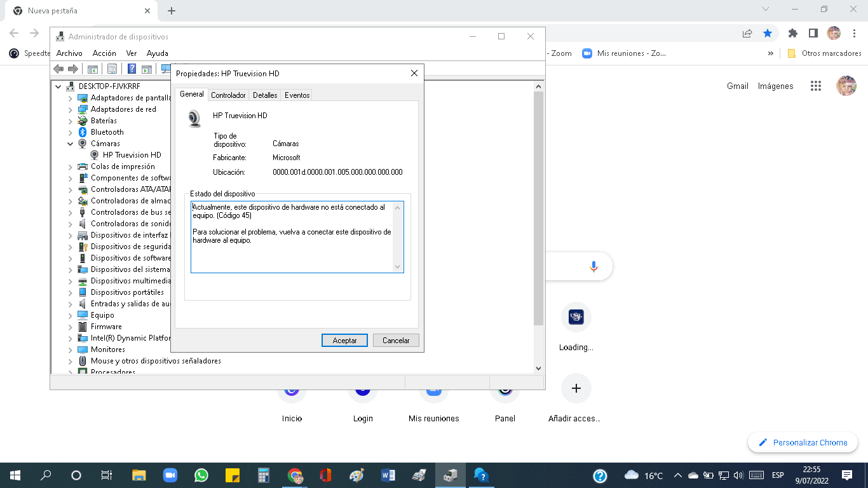Open WhatsApp from the taskbar
The height and width of the screenshot is (488, 868).
tap(201, 475)
